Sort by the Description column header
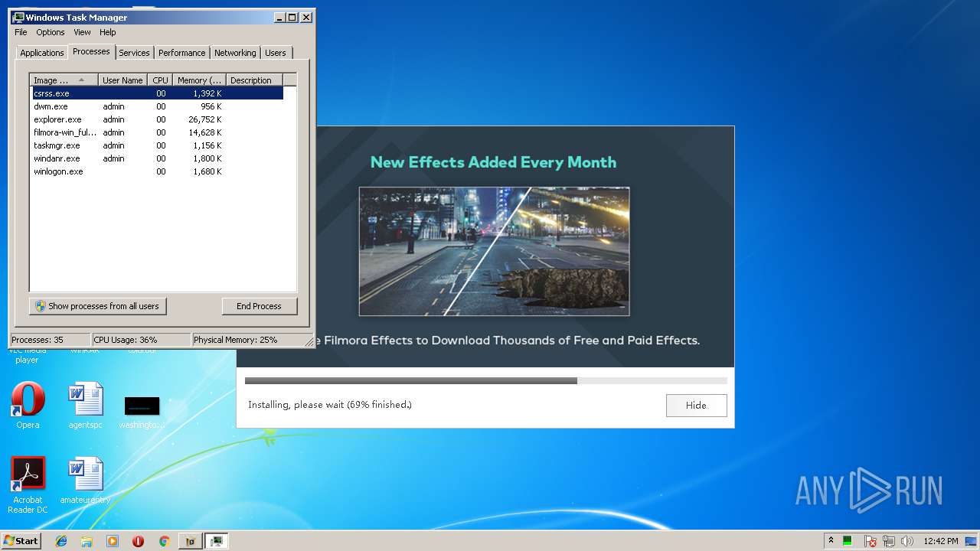980x551 pixels. click(254, 80)
